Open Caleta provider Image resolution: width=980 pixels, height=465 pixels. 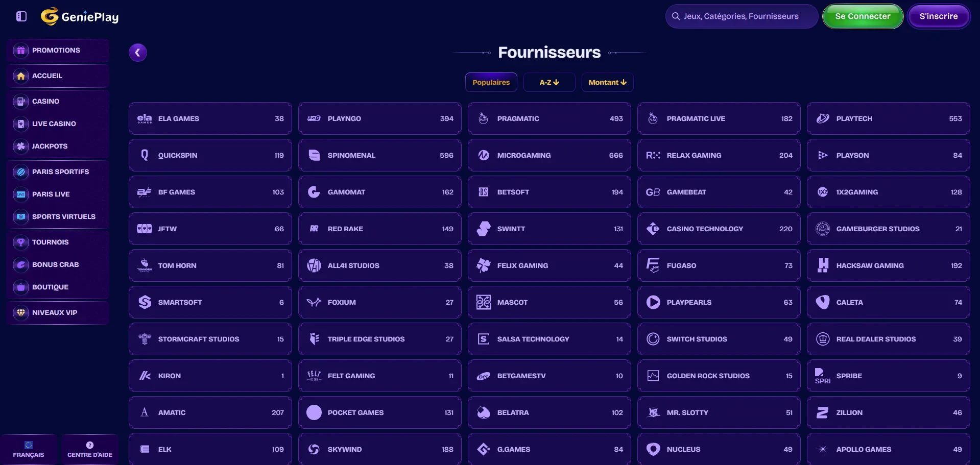pos(889,302)
